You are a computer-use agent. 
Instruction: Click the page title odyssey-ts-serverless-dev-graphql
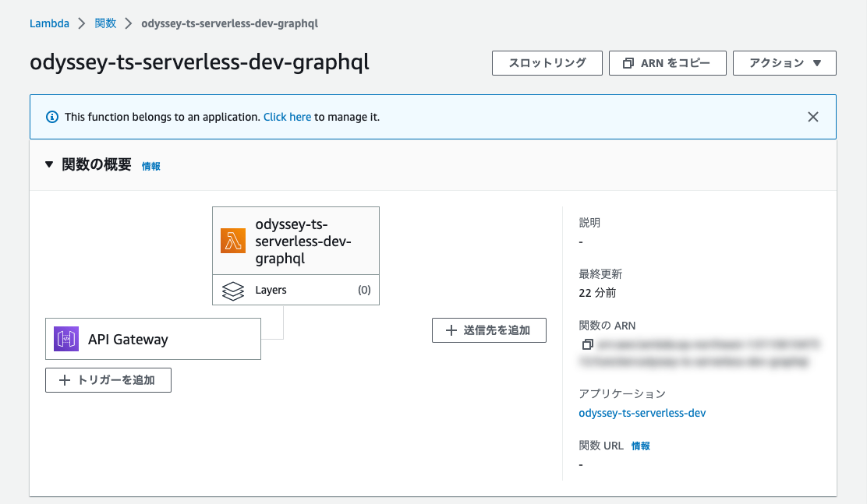[200, 62]
